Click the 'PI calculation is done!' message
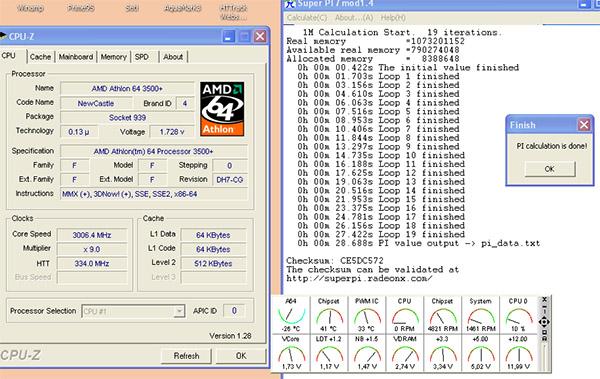 (x=552, y=146)
